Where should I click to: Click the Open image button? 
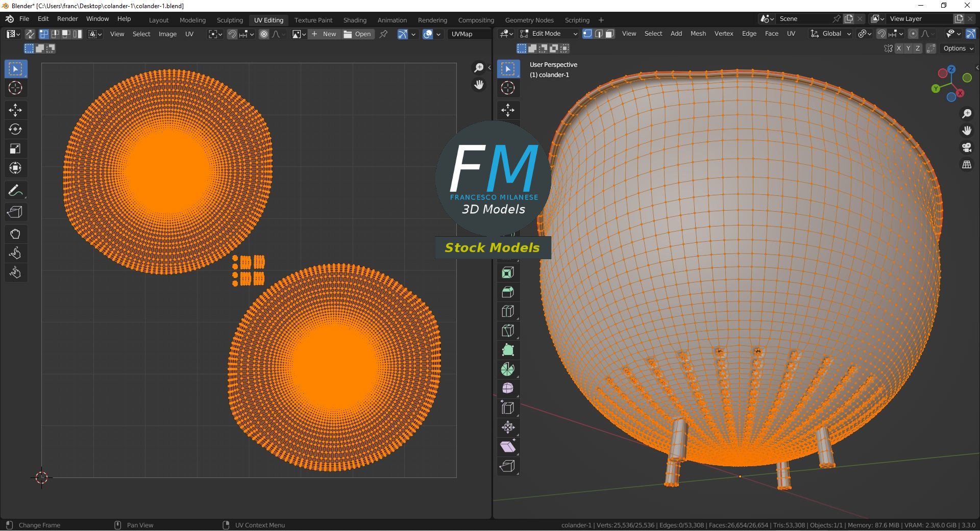tap(357, 34)
